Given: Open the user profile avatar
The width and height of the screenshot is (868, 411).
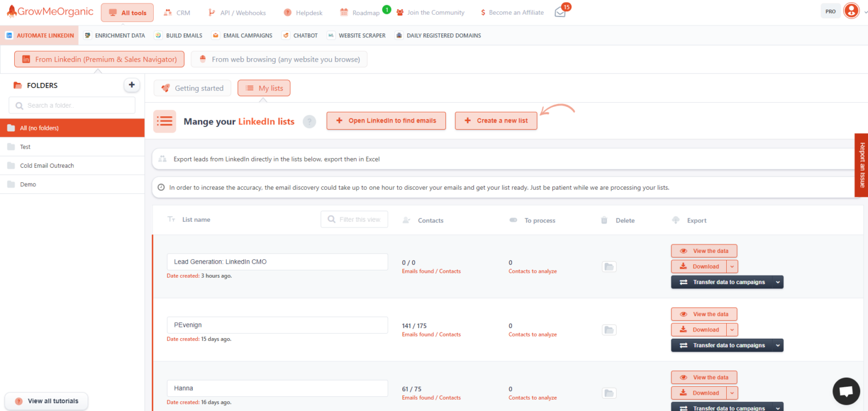Looking at the screenshot, I should point(850,11).
